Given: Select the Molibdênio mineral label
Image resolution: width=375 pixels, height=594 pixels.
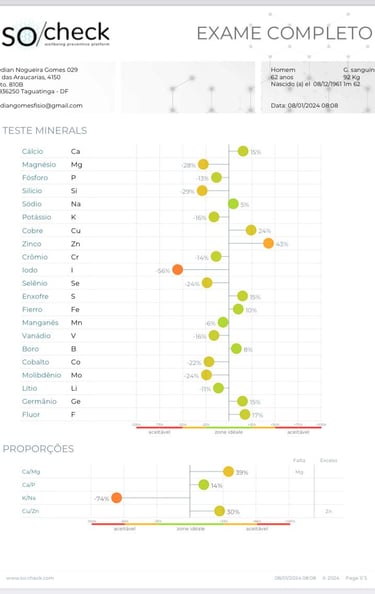Looking at the screenshot, I should (42, 375).
